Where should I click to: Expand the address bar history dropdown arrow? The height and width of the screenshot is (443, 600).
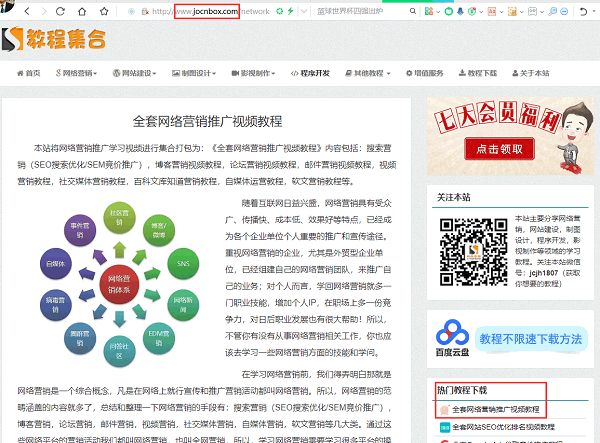[304, 11]
